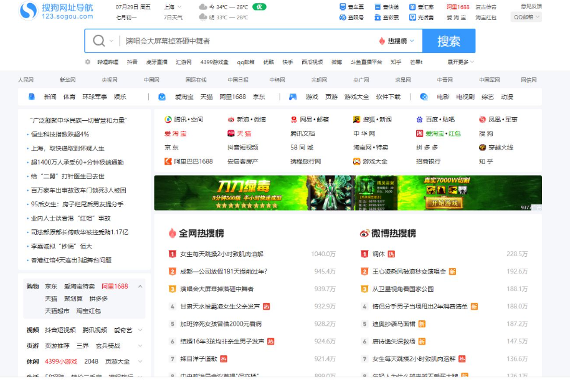Image resolution: width=570 pixels, height=392 pixels.
Task: Click inside the search text field
Action: tap(249, 41)
